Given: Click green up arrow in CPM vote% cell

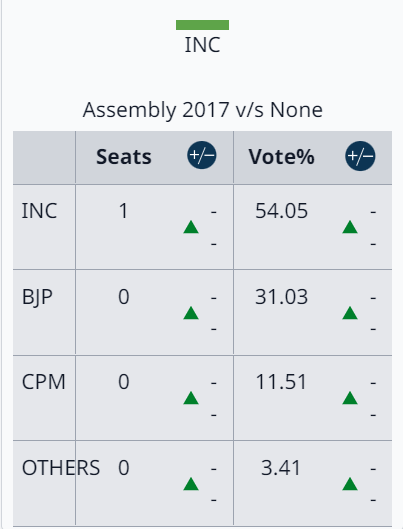Looking at the screenshot, I should click(x=350, y=398).
